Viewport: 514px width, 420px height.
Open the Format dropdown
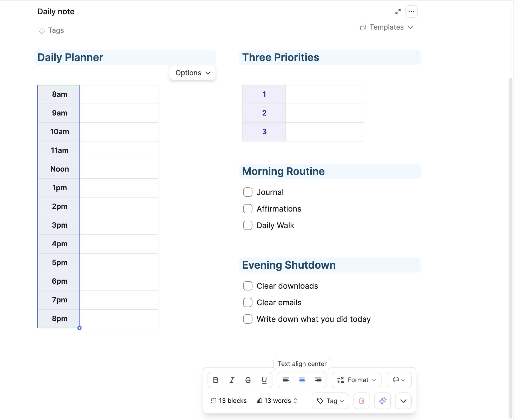point(357,380)
